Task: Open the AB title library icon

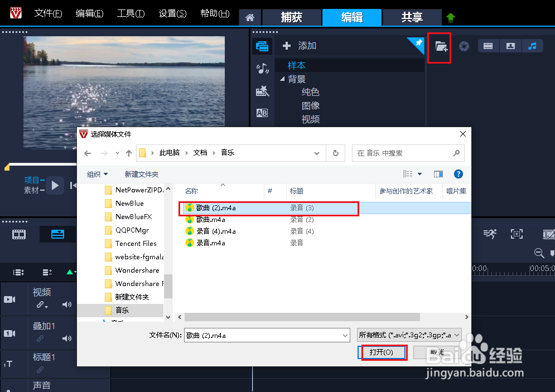Action: tap(262, 113)
